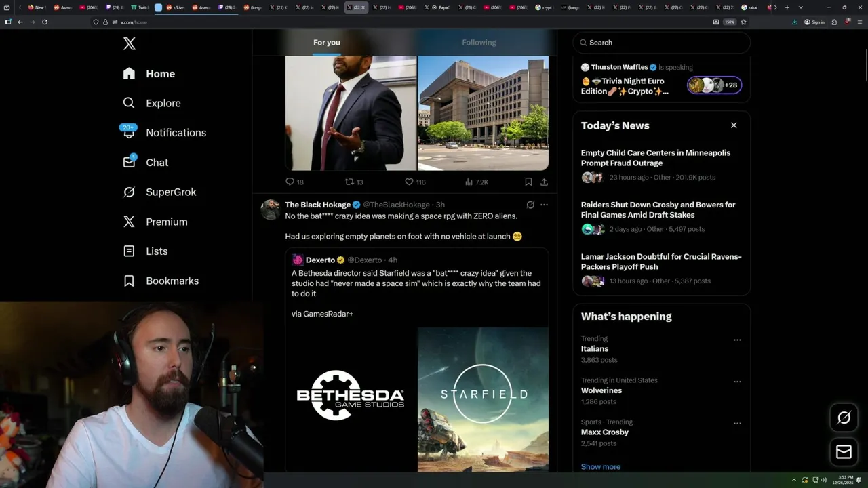Open the Bethesda Game Studios image
Screen dimensions: 868x488
coord(351,399)
